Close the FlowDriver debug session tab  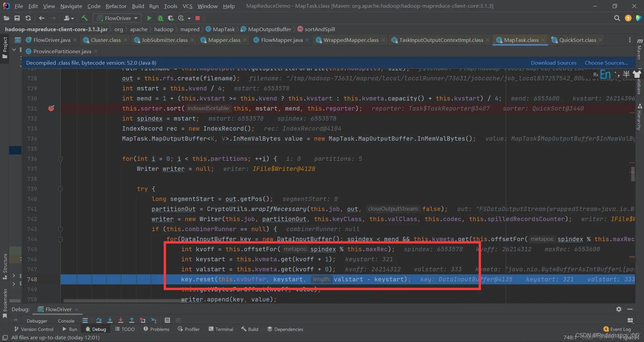[x=76, y=309]
